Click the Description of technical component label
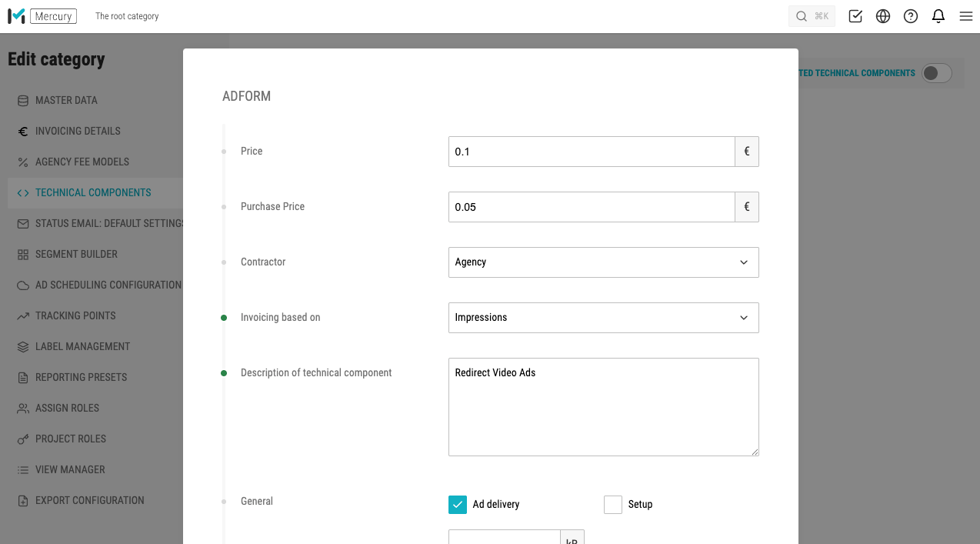This screenshot has width=980, height=544. pos(316,372)
